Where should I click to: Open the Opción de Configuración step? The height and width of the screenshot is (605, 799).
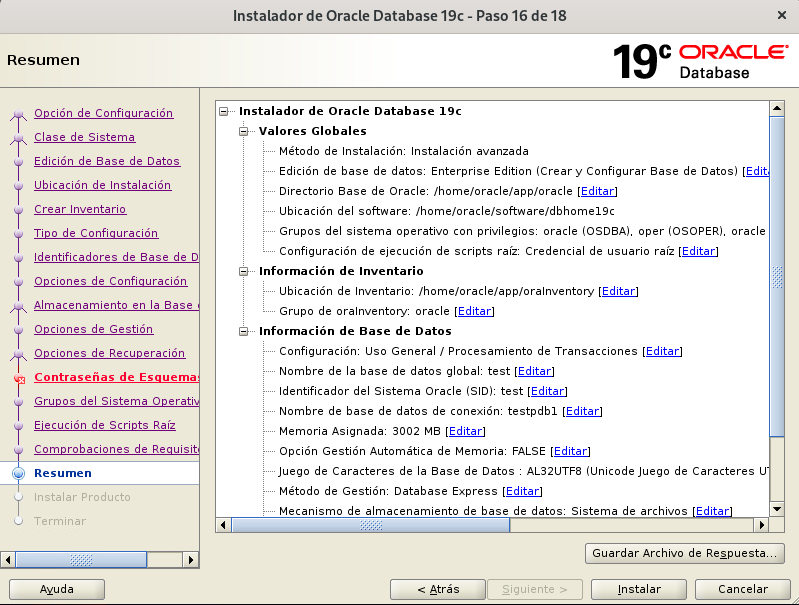coord(103,113)
